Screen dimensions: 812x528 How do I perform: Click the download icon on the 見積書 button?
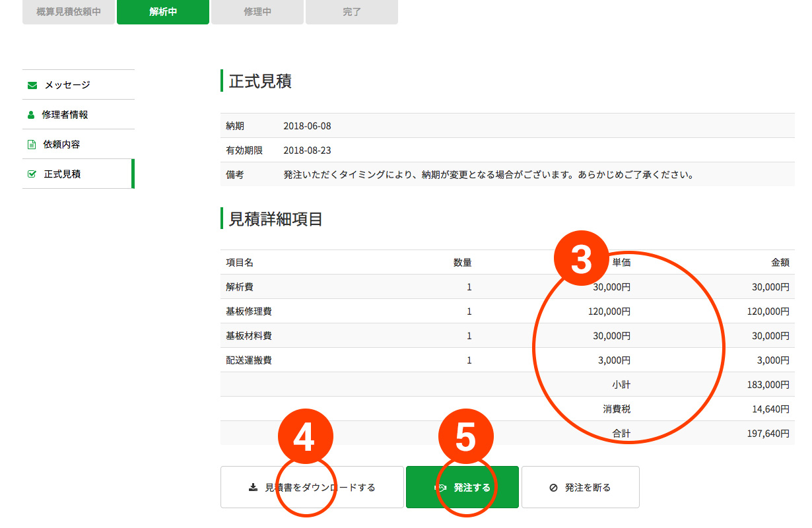point(252,488)
